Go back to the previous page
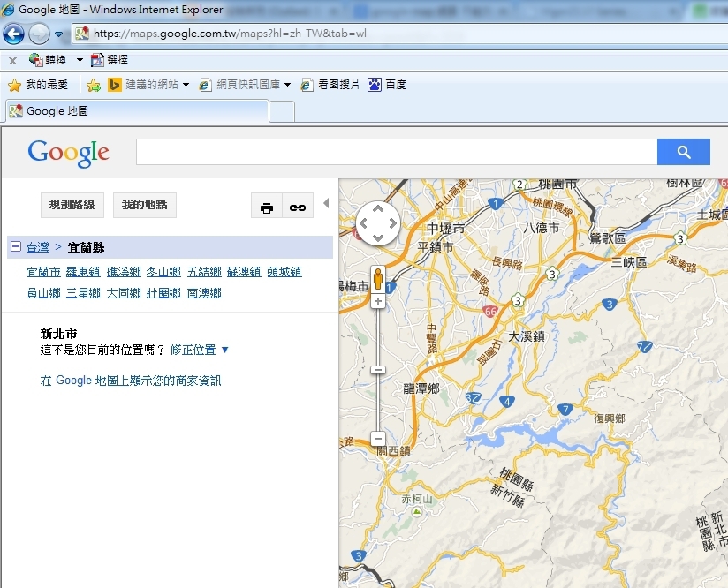This screenshot has width=728, height=588. pos(13,34)
